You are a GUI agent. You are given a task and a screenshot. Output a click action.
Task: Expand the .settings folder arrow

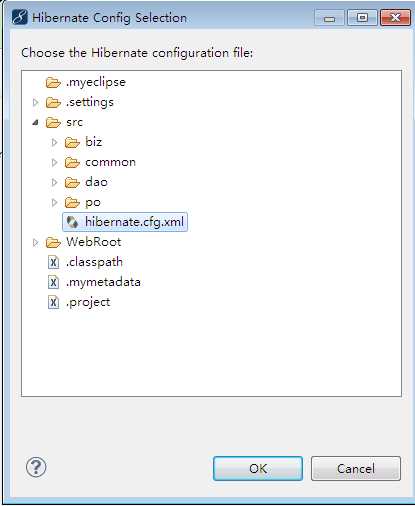(35, 102)
